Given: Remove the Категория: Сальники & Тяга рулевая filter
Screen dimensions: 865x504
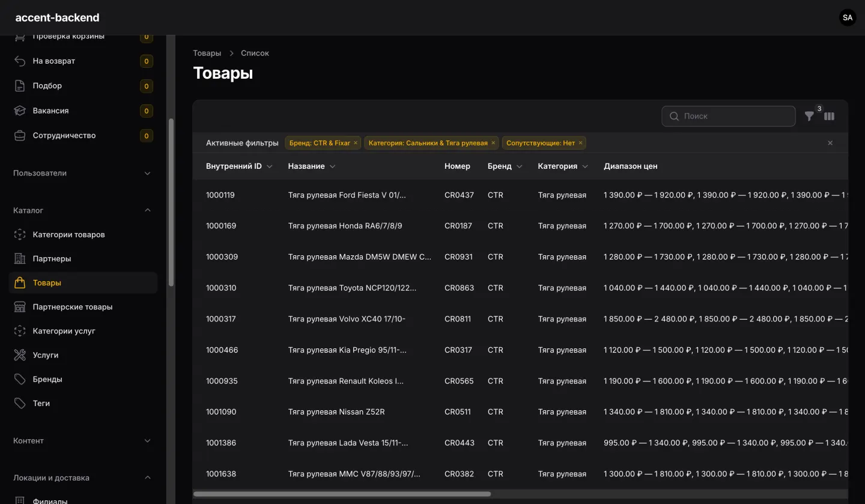Looking at the screenshot, I should pyautogui.click(x=493, y=143).
